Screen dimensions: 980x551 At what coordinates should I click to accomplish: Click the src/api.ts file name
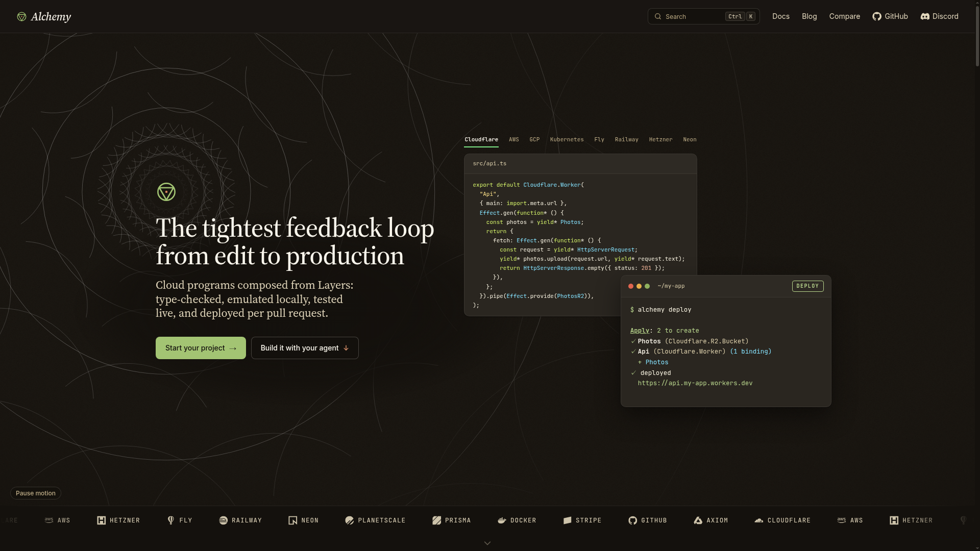(489, 164)
